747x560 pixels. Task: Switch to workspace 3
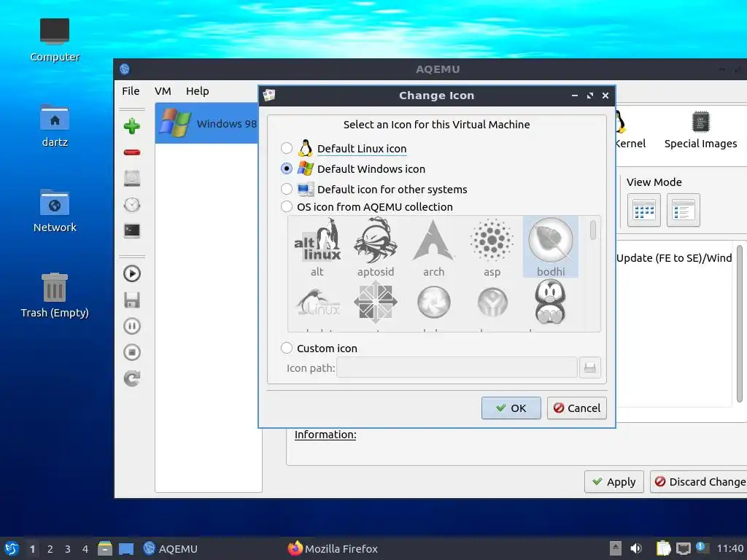pos(68,549)
